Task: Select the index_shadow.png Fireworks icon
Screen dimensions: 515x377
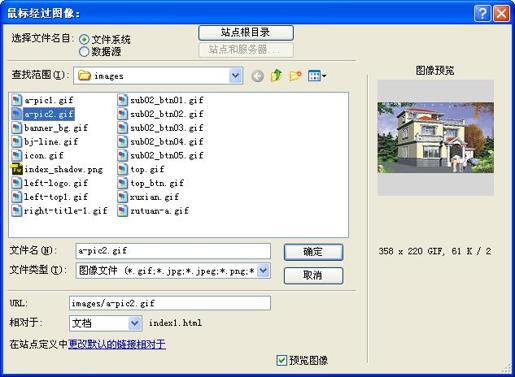Action: 17,169
